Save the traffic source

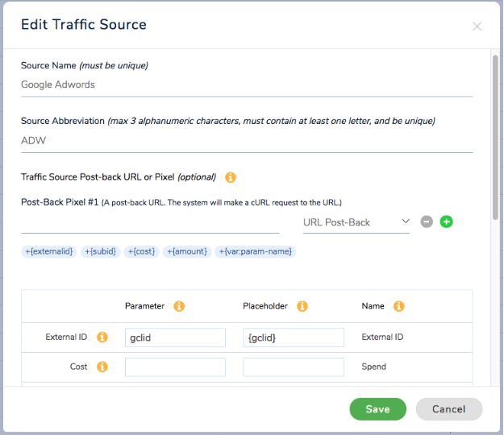(377, 409)
